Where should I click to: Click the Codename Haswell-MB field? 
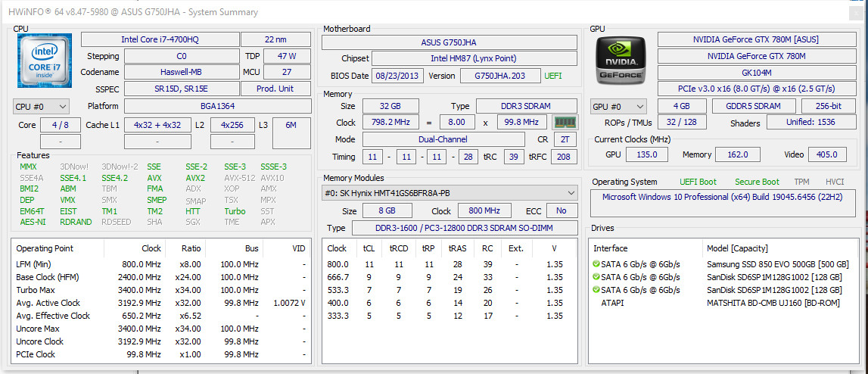coord(182,72)
